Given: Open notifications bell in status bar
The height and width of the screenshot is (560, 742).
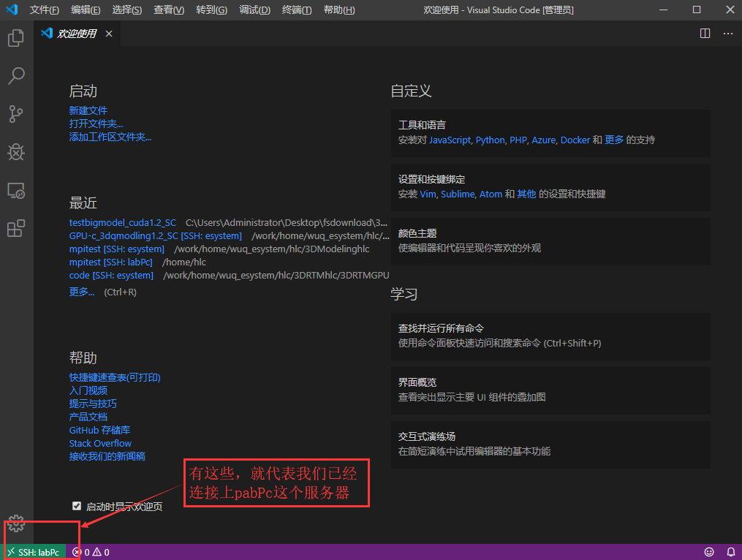Looking at the screenshot, I should coord(730,552).
